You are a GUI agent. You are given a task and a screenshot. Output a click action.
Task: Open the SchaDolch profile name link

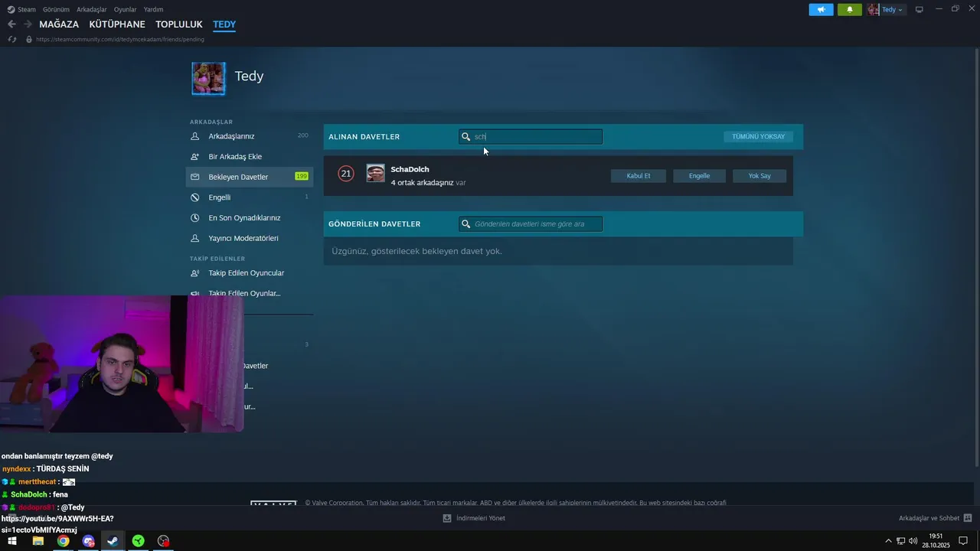pyautogui.click(x=410, y=169)
